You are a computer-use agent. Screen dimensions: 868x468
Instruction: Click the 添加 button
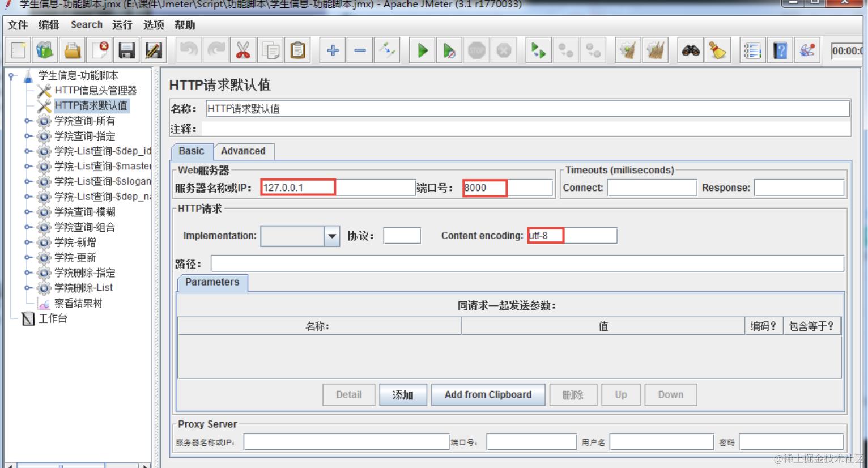coord(403,395)
